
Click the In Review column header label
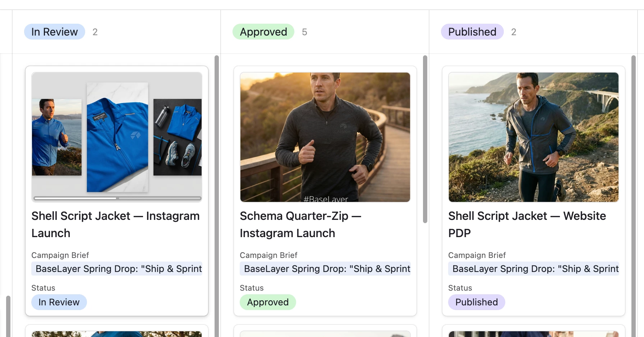tap(54, 32)
